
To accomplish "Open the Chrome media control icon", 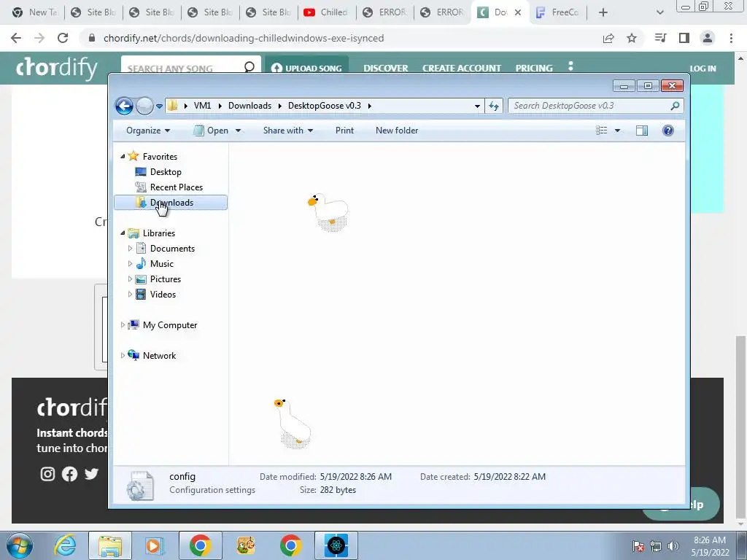I will 661,38.
